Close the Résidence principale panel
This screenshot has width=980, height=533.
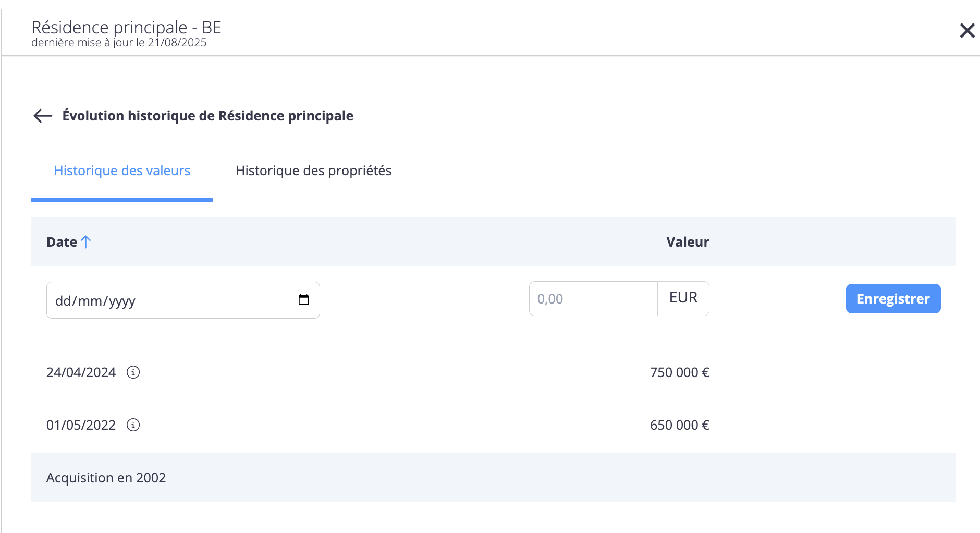(x=967, y=31)
